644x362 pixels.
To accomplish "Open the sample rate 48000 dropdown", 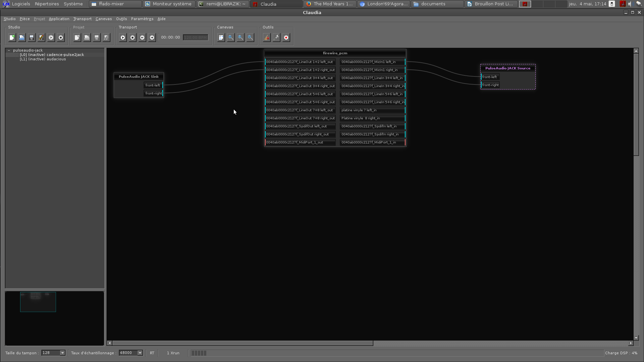I will (140, 353).
